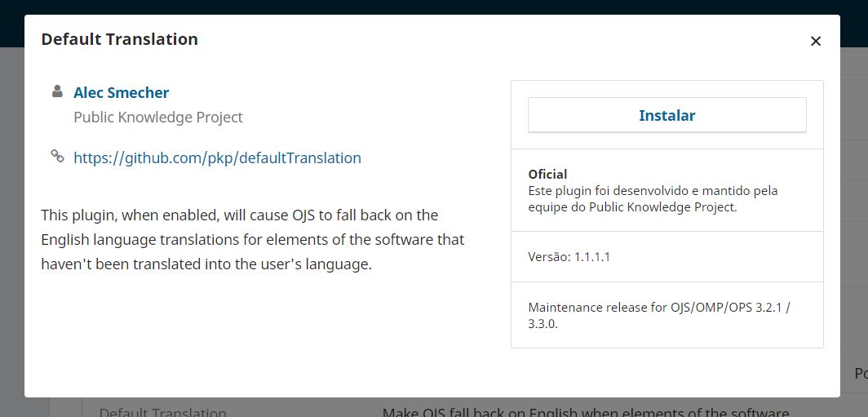Click the Default Translation dialog title
Image resolution: width=868 pixels, height=417 pixels.
pos(120,39)
